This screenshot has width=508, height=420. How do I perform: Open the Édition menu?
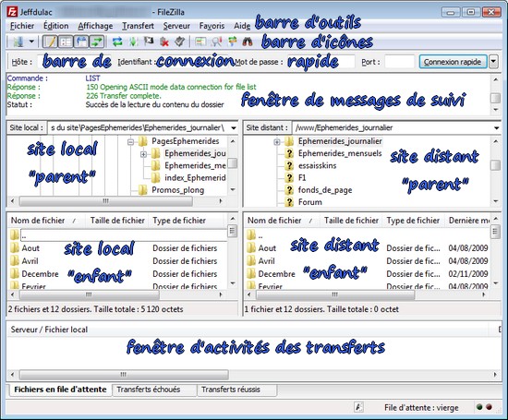[56, 26]
